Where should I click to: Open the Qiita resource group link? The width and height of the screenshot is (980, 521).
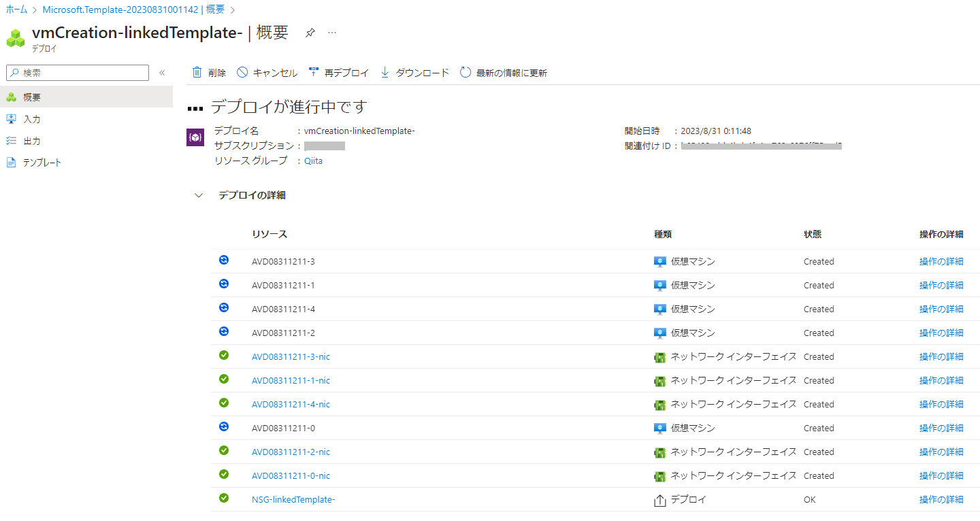313,161
